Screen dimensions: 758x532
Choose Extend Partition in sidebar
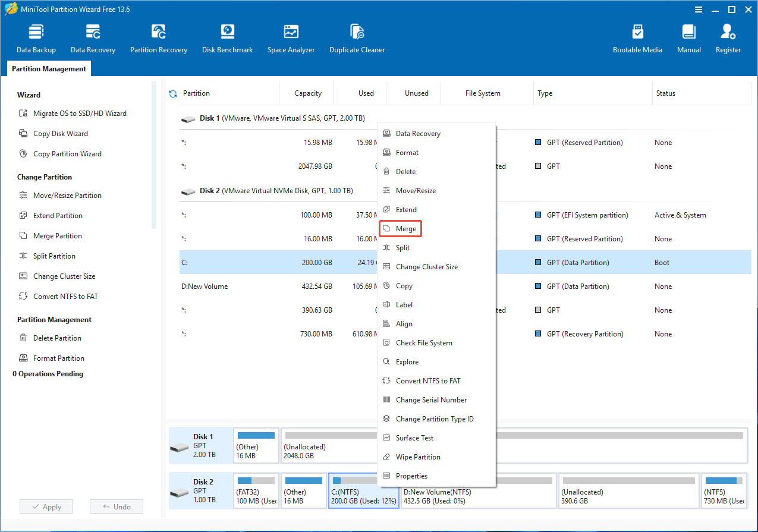click(x=51, y=216)
